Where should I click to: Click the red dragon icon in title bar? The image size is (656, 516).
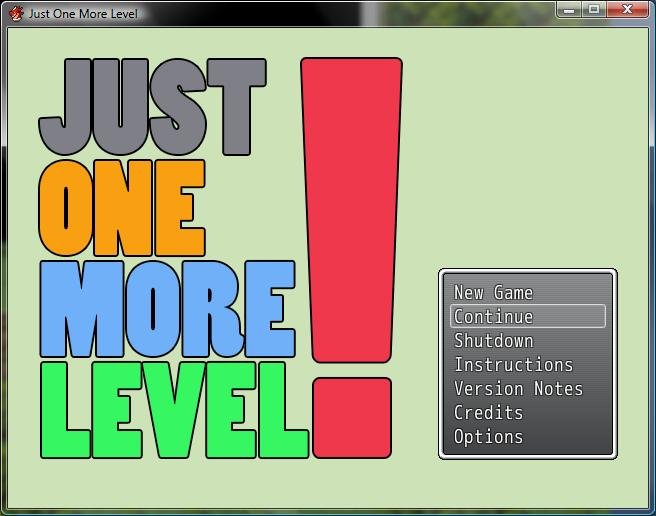pos(16,13)
